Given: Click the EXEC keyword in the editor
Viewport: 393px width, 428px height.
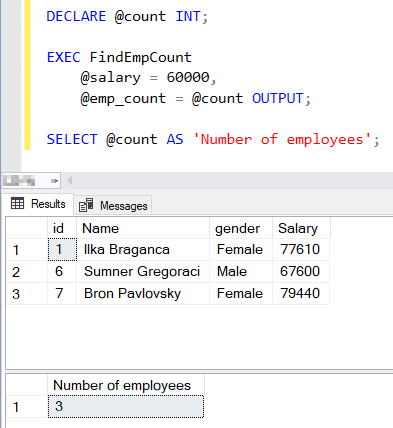Looking at the screenshot, I should coord(63,57).
